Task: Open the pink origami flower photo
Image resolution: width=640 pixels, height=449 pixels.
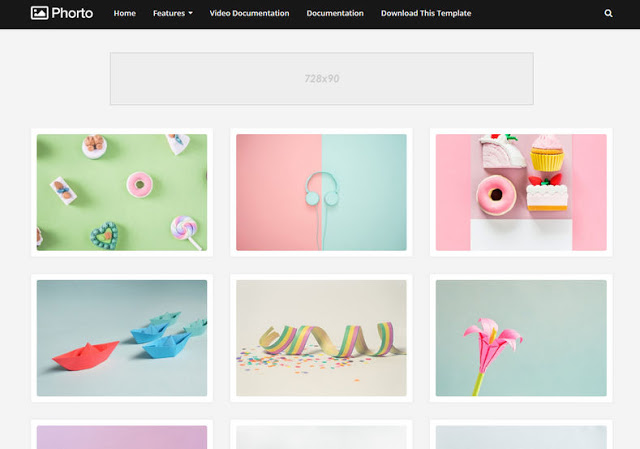Action: point(521,338)
